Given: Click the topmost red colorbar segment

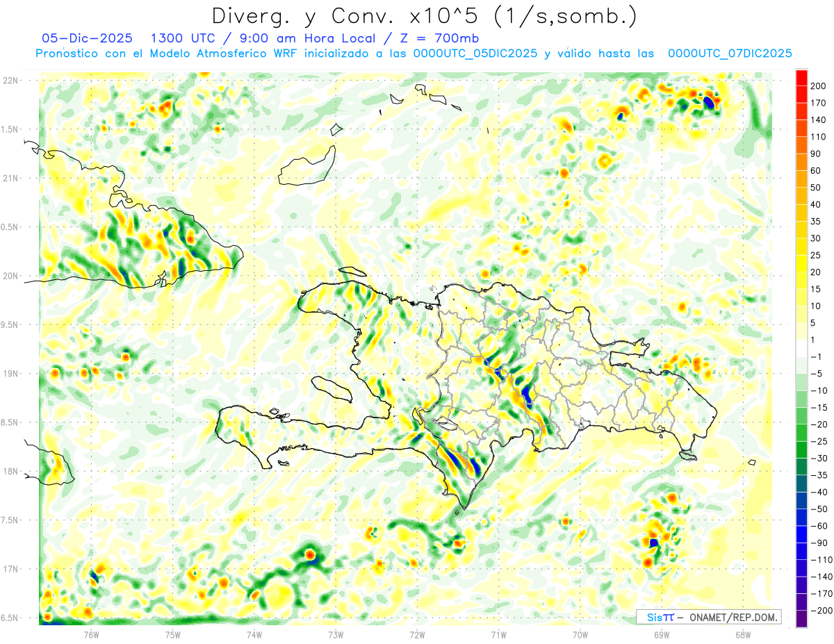Looking at the screenshot, I should 801,77.
